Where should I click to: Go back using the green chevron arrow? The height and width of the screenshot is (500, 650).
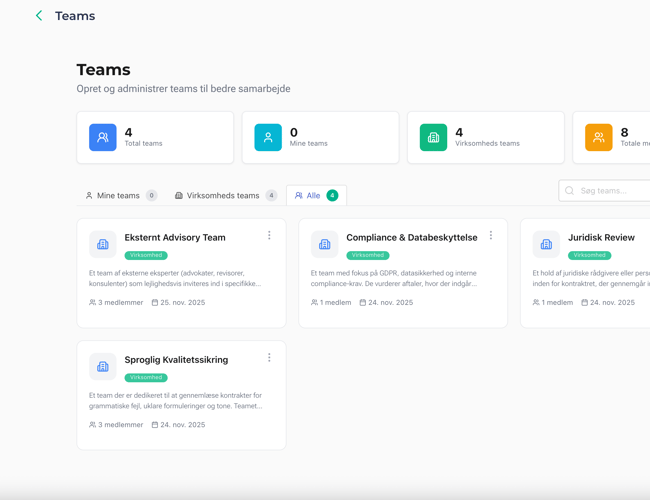[39, 16]
